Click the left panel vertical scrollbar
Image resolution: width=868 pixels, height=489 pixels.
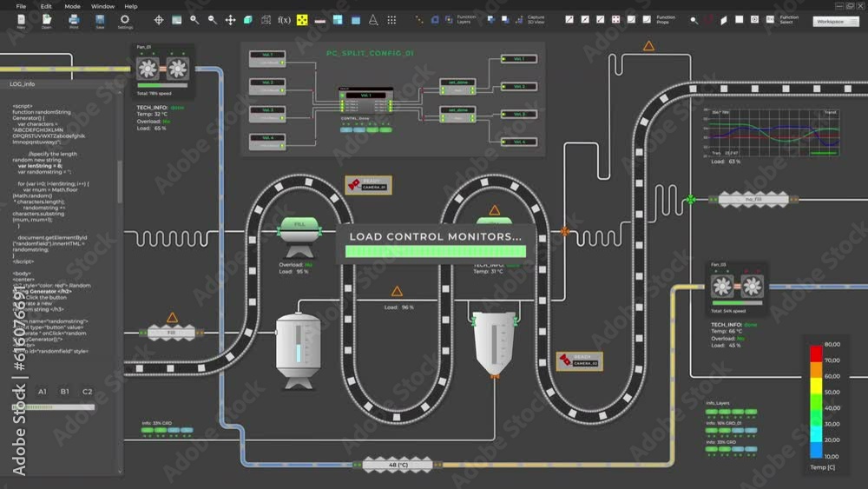120,182
